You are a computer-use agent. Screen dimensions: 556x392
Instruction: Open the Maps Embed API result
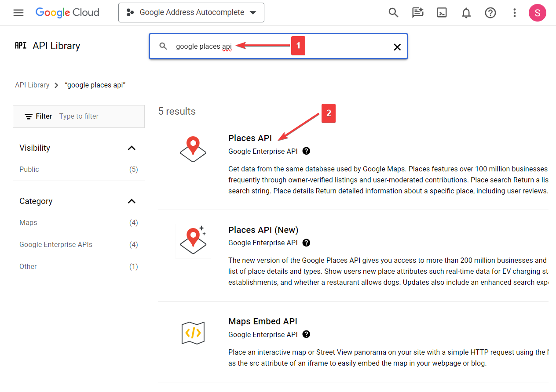click(x=263, y=321)
